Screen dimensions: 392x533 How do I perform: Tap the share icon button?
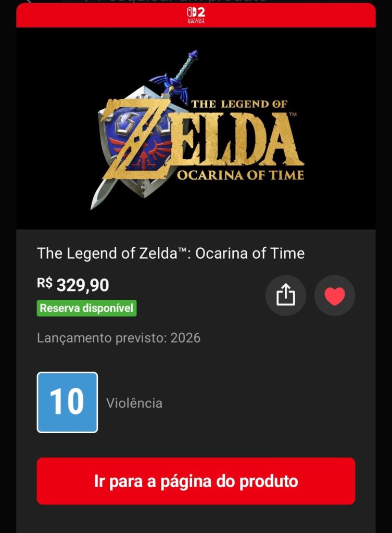click(x=286, y=295)
